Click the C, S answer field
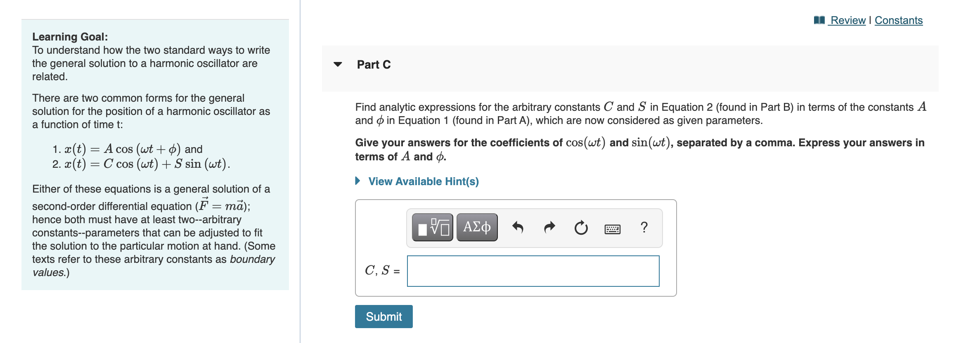980x343 pixels. 533,271
